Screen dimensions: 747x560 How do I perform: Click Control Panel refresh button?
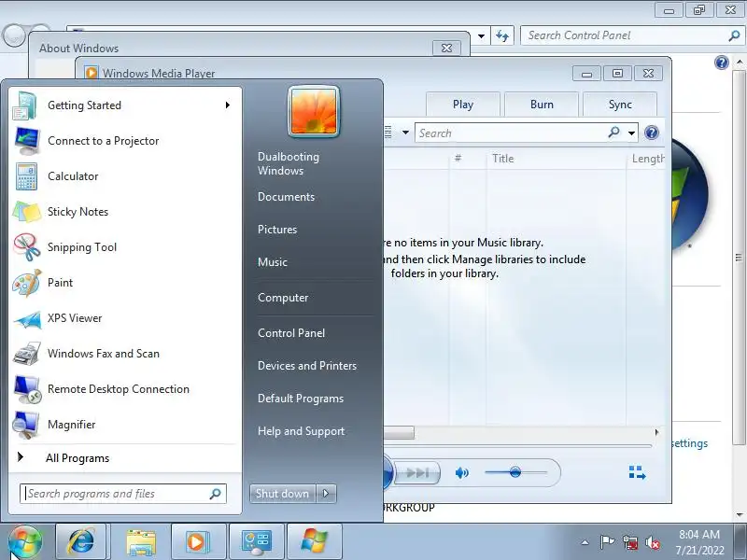(502, 35)
